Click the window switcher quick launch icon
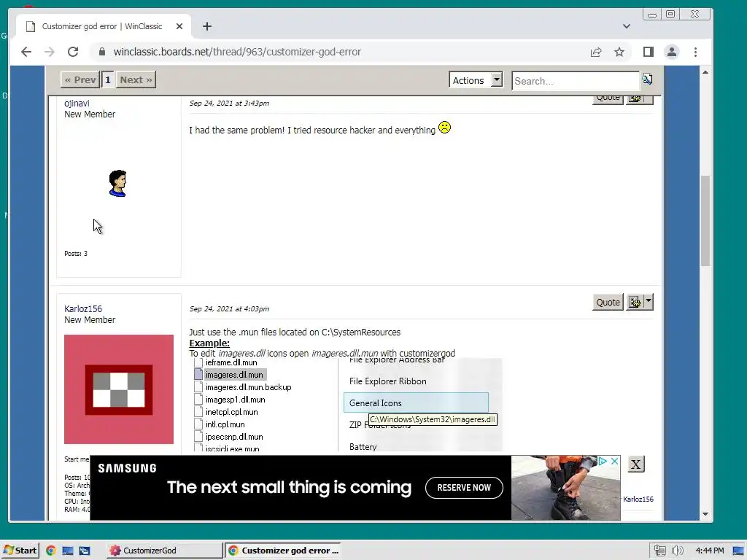Viewport: 747px width, 560px height. (85, 551)
